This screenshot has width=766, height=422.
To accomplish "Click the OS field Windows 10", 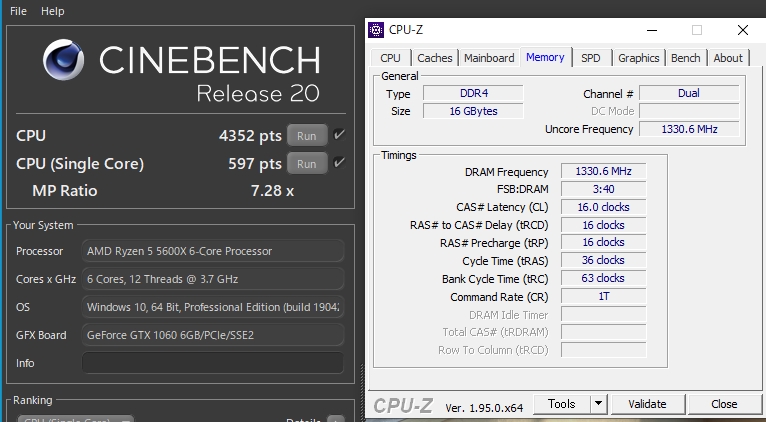I will pyautogui.click(x=213, y=307).
